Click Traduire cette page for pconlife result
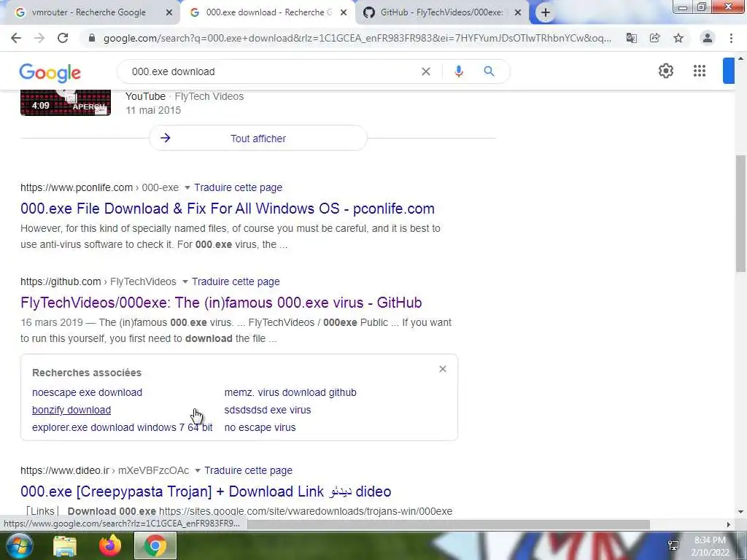This screenshot has height=560, width=747. coord(239,187)
